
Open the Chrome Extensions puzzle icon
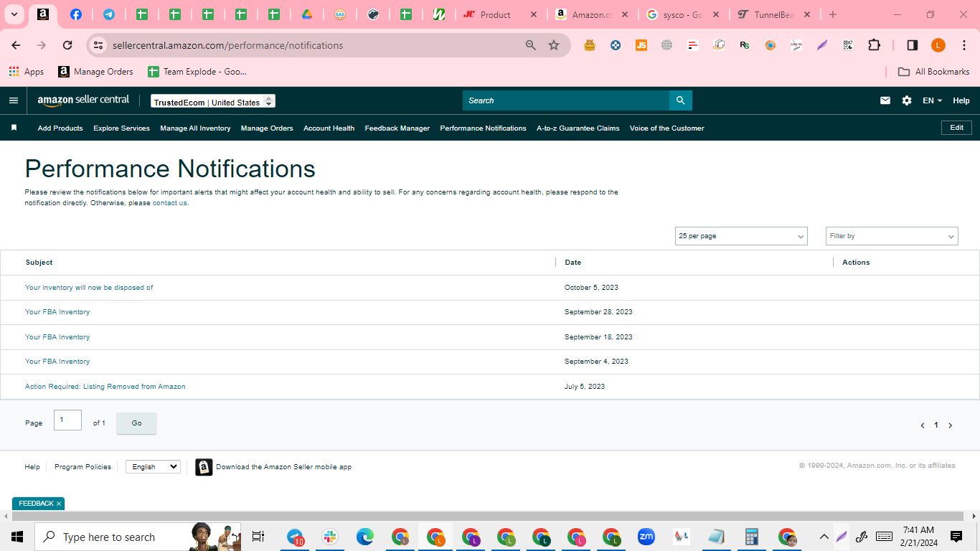[x=874, y=45]
